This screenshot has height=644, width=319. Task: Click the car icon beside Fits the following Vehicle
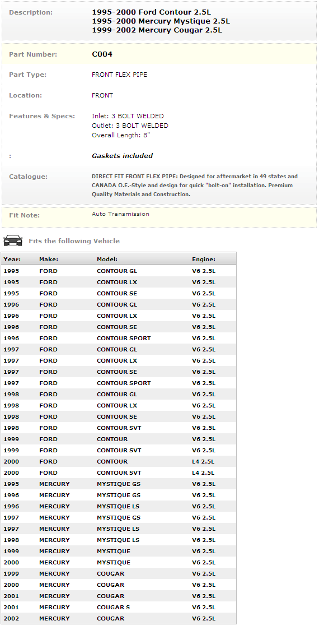coord(13,240)
